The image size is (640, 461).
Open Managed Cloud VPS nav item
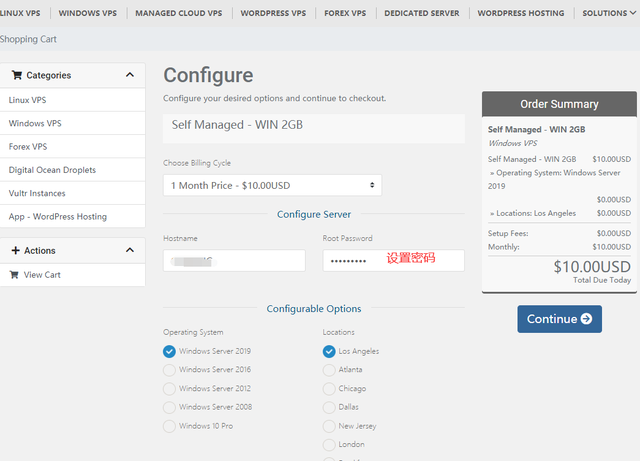tap(179, 13)
